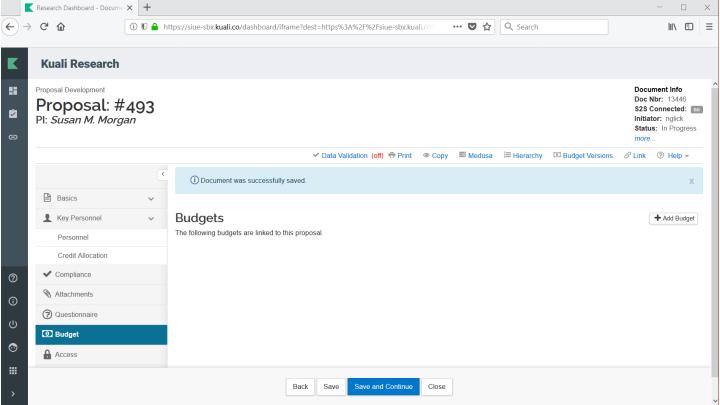Dismiss the successfully saved notification
This screenshot has height=405, width=720.
pyautogui.click(x=691, y=181)
